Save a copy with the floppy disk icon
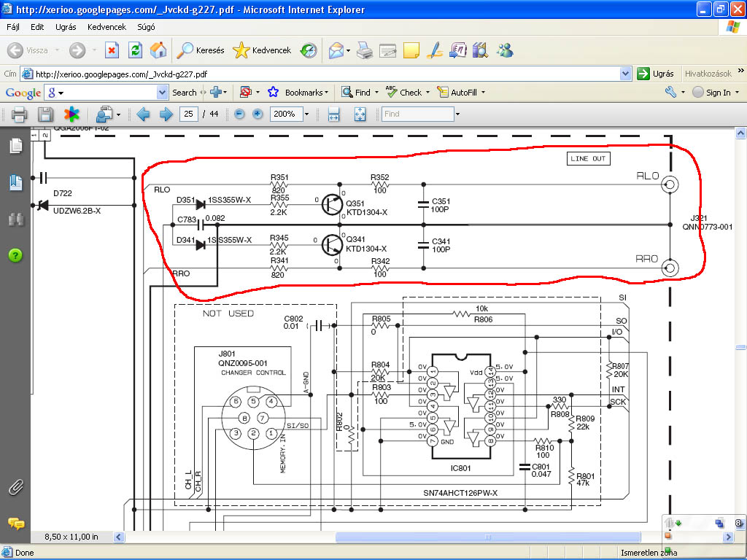 pos(46,114)
